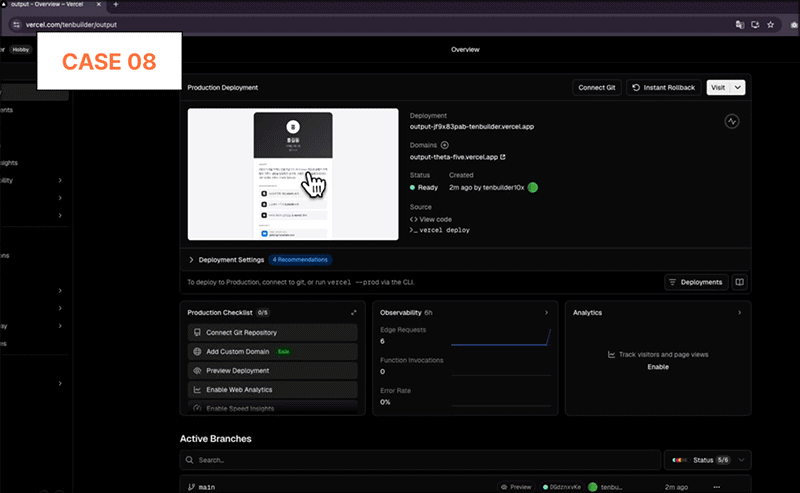The image size is (800, 493).
Task: Expand the Deployment Settings section
Action: click(191, 260)
